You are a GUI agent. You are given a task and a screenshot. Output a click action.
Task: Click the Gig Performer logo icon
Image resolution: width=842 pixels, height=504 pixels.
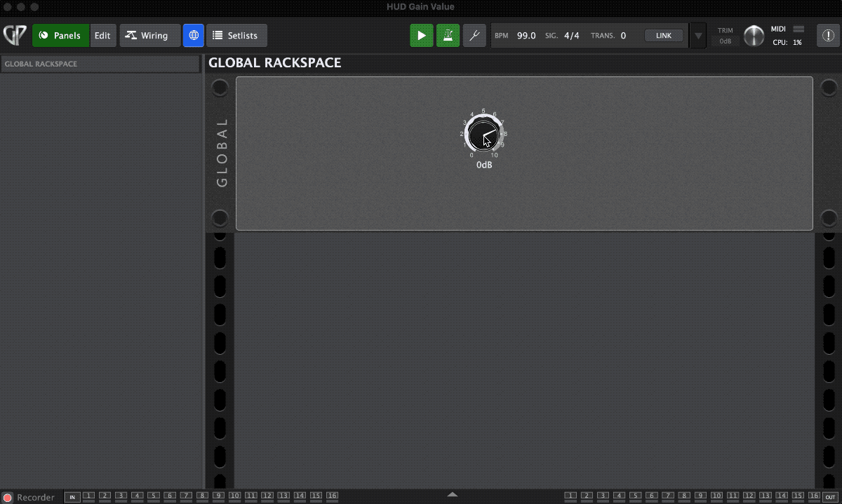click(x=15, y=35)
